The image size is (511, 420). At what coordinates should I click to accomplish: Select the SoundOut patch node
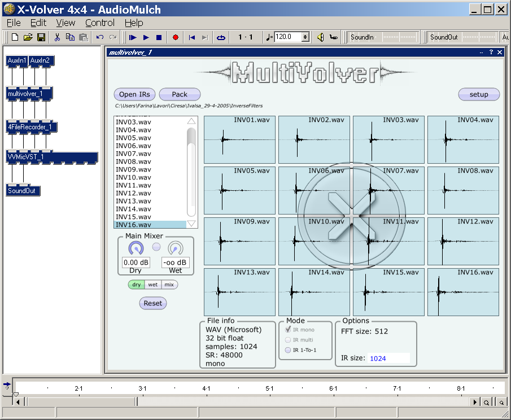(x=23, y=190)
